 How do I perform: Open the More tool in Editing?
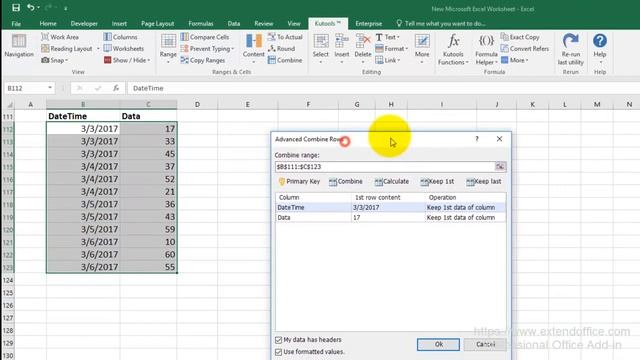pyautogui.click(x=422, y=49)
